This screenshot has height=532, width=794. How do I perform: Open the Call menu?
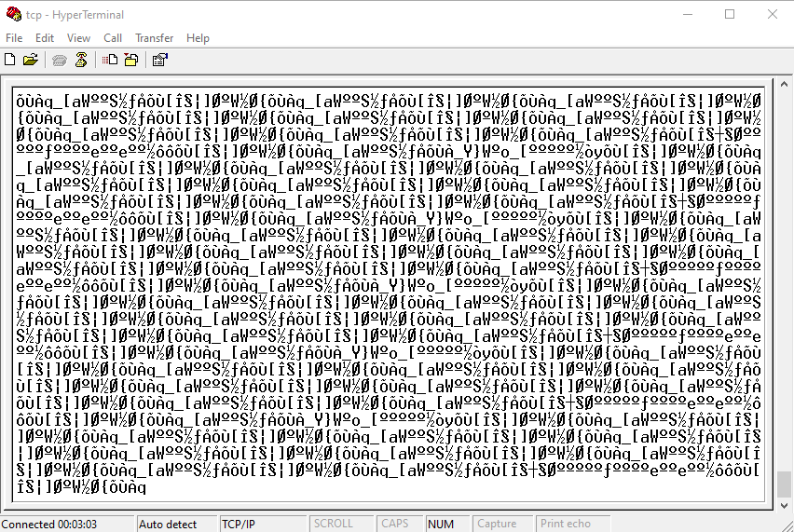113,38
